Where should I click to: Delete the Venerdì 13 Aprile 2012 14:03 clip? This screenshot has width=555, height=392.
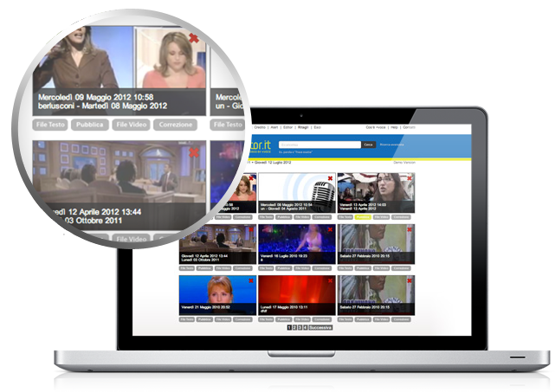[x=410, y=178]
